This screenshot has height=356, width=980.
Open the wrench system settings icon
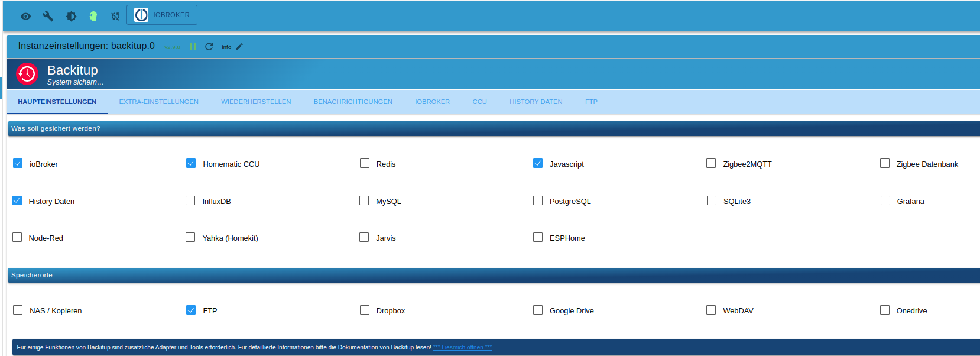pyautogui.click(x=48, y=17)
